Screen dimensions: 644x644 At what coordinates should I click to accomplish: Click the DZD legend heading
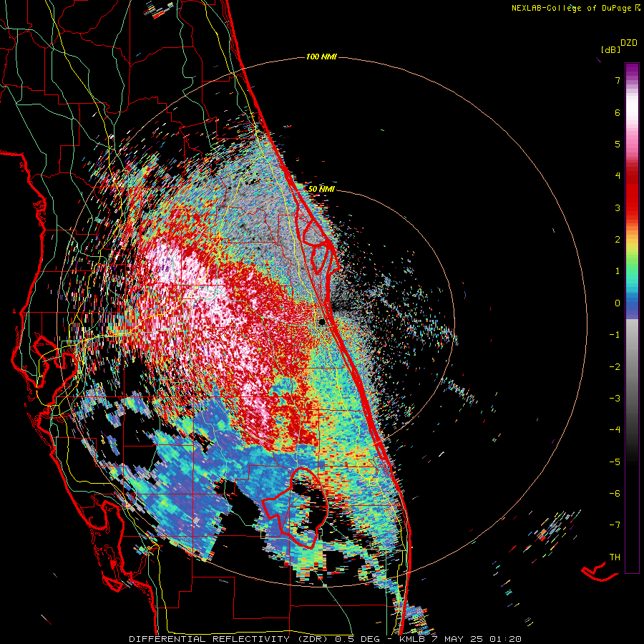click(x=629, y=43)
